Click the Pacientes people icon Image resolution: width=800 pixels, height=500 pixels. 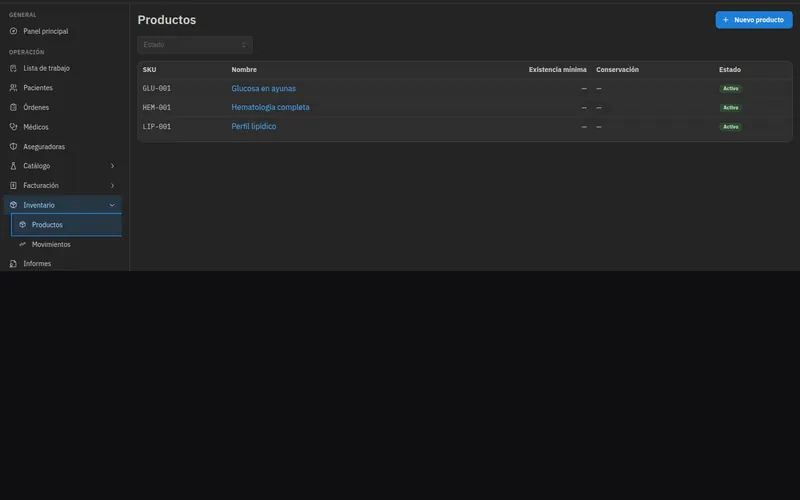coord(13,88)
